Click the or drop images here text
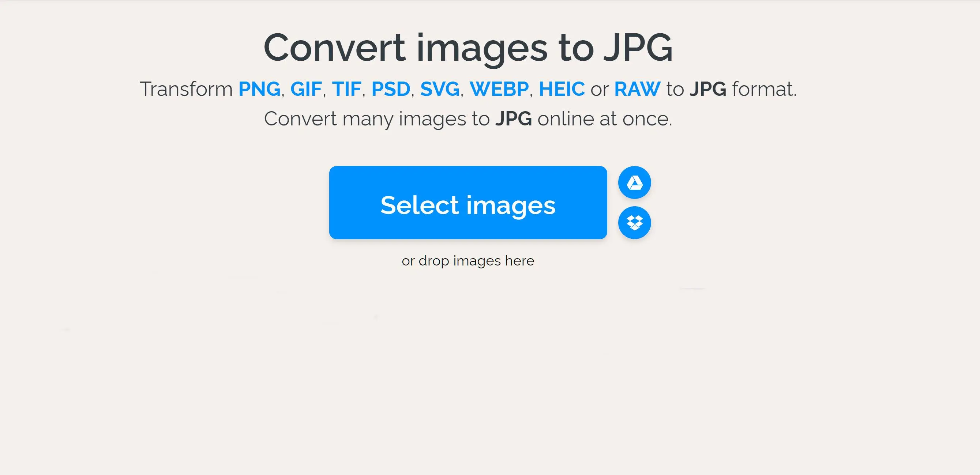The height and width of the screenshot is (475, 980). pyautogui.click(x=468, y=261)
